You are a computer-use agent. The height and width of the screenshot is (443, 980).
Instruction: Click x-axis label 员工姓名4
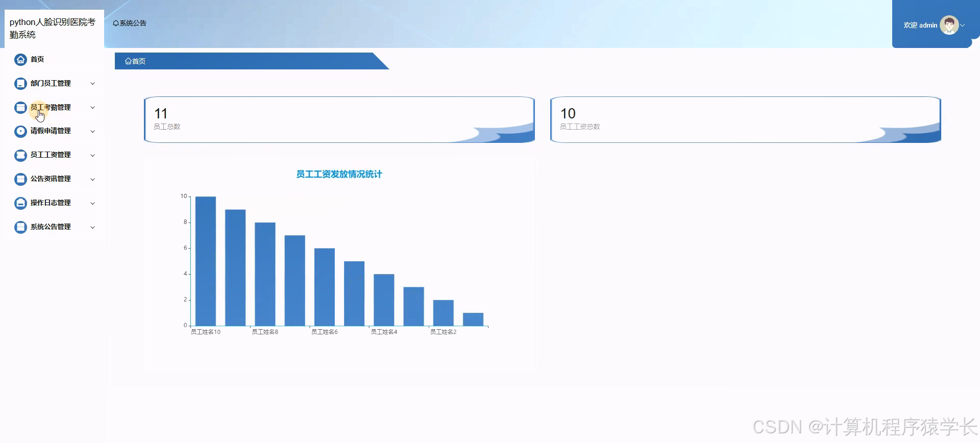384,332
